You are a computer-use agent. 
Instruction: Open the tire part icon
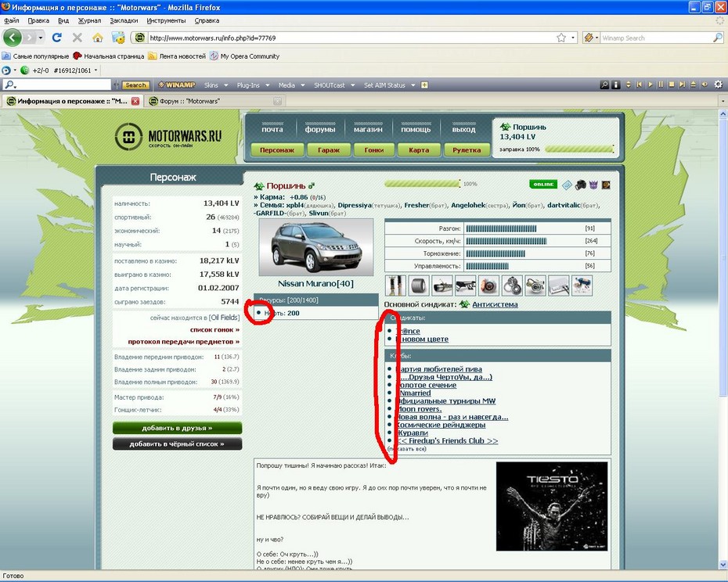click(x=419, y=286)
